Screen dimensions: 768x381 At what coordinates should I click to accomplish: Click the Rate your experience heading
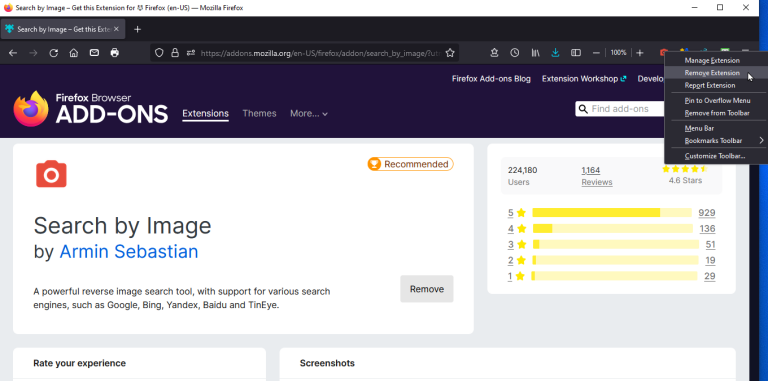coord(79,363)
